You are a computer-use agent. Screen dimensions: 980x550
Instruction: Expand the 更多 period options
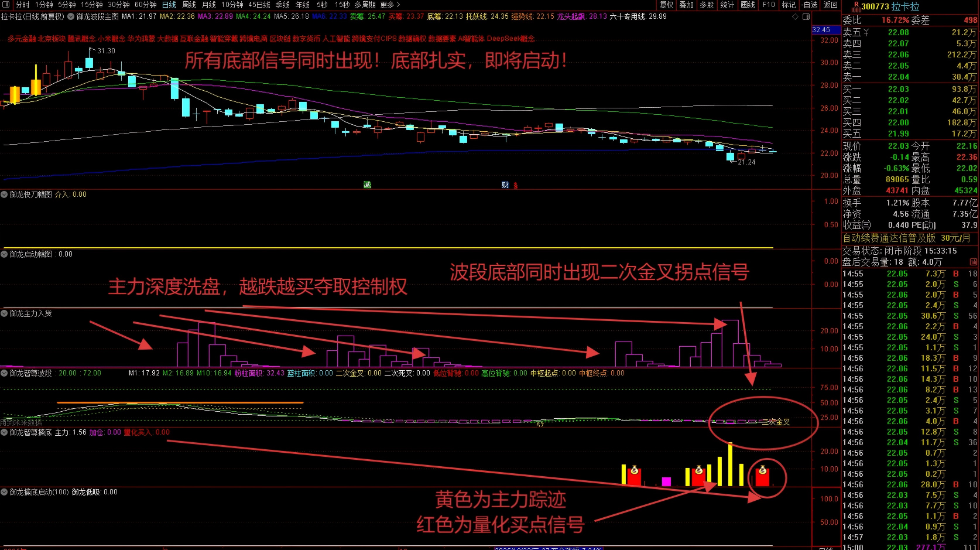click(x=390, y=5)
